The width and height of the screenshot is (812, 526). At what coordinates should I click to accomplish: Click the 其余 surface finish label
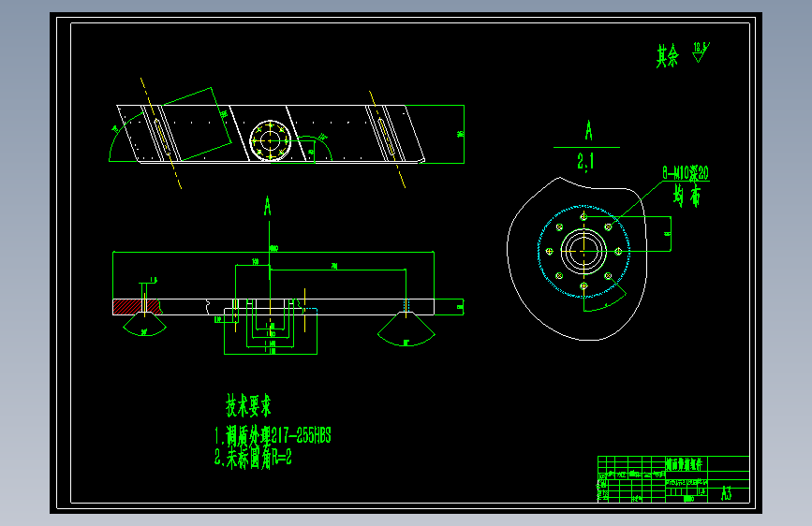(x=667, y=55)
